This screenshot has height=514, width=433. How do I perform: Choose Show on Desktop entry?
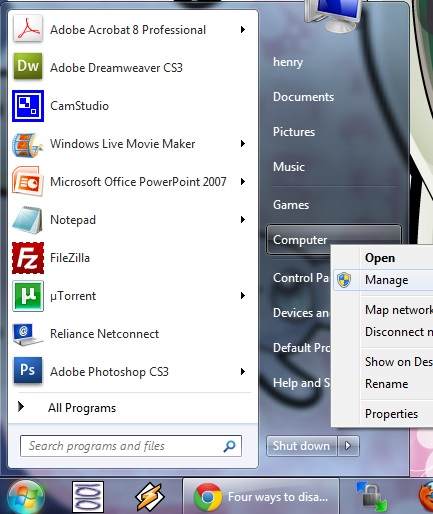383,362
